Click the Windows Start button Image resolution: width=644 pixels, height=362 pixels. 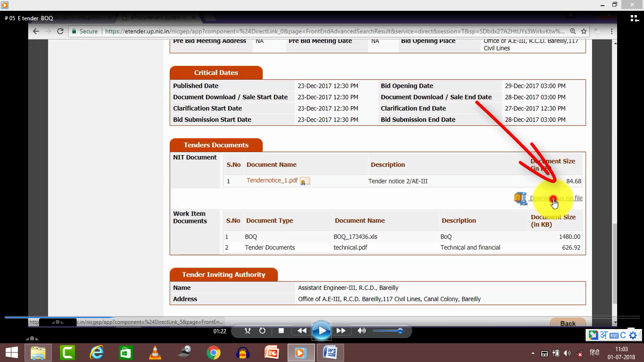pos(12,353)
